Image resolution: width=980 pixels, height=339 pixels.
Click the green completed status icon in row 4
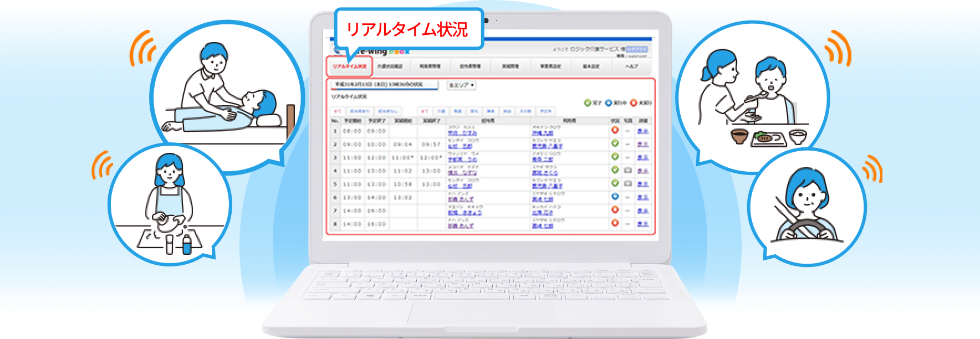pyautogui.click(x=615, y=170)
